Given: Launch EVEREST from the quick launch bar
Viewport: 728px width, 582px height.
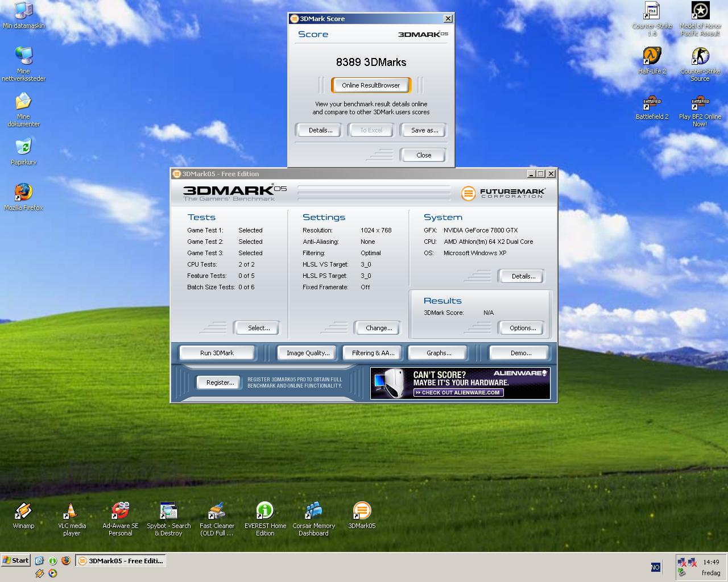Looking at the screenshot, I should (52, 560).
